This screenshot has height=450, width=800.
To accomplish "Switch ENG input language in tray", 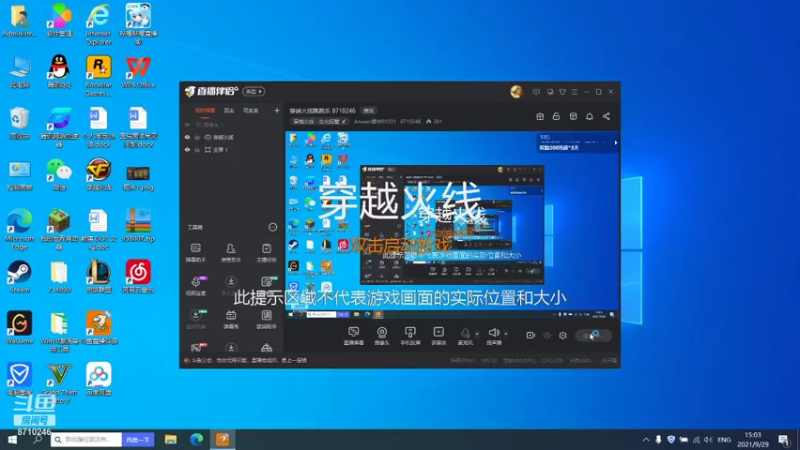I will pos(724,440).
